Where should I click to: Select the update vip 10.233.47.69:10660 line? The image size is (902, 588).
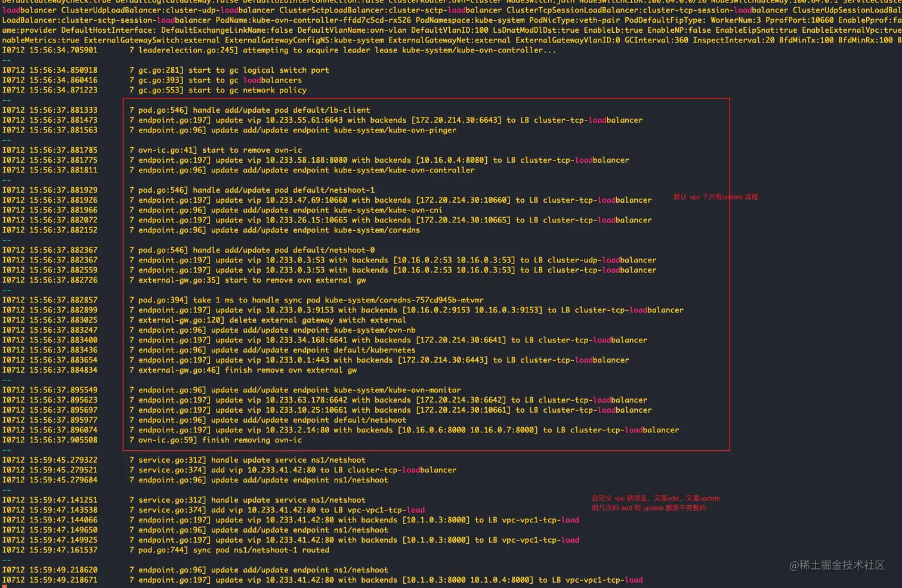(x=327, y=200)
